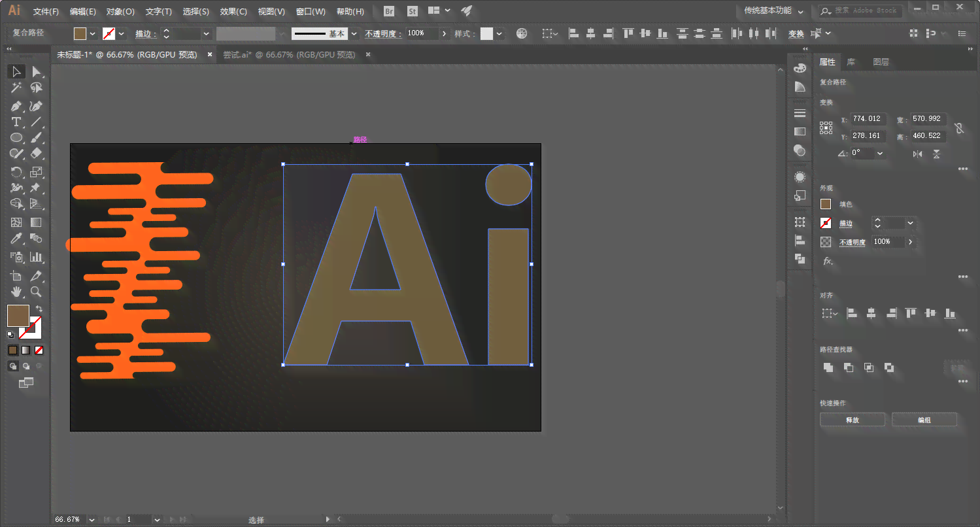Screen dimensions: 980x527
Task: Set toolbox paint mode to Gradient
Action: tap(26, 350)
